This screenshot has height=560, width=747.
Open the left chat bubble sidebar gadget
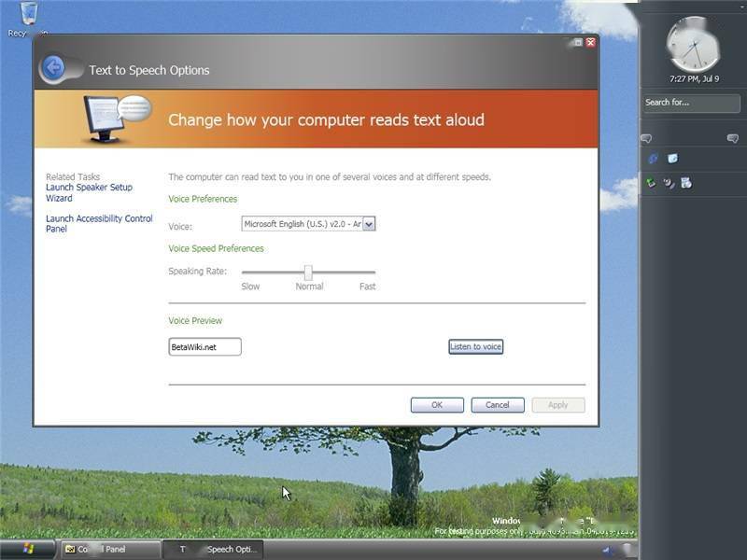[647, 138]
